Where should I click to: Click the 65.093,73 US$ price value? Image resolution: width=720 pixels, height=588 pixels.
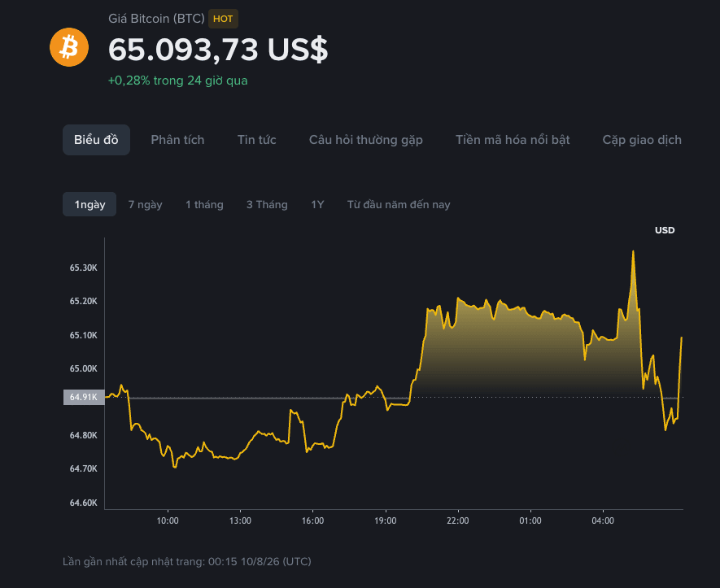pyautogui.click(x=218, y=50)
